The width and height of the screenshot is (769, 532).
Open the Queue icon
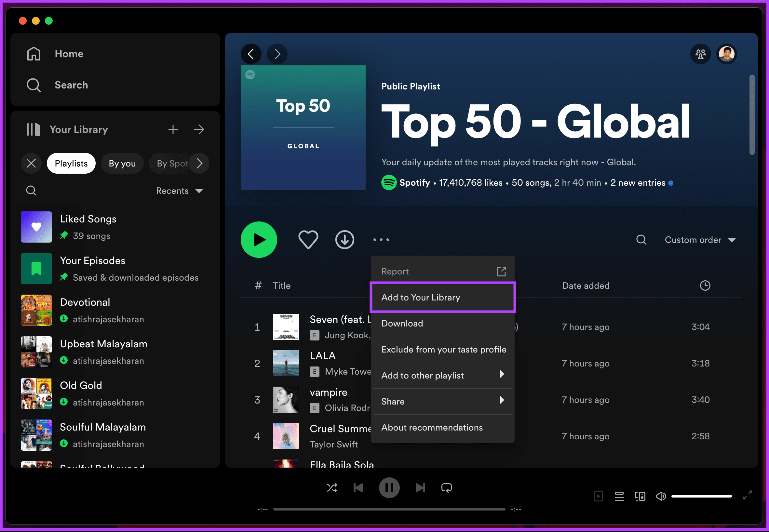[619, 496]
